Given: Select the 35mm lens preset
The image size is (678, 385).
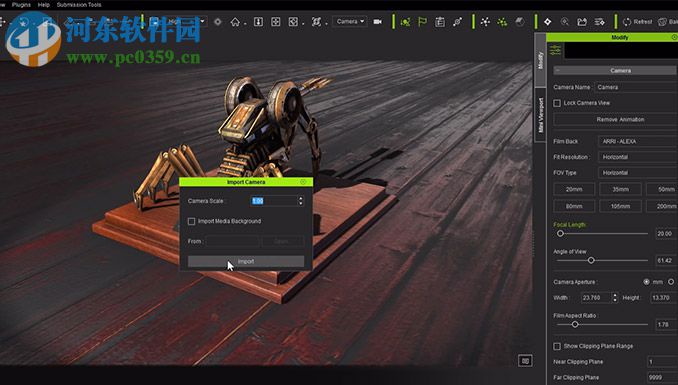Looking at the screenshot, I should click(620, 189).
